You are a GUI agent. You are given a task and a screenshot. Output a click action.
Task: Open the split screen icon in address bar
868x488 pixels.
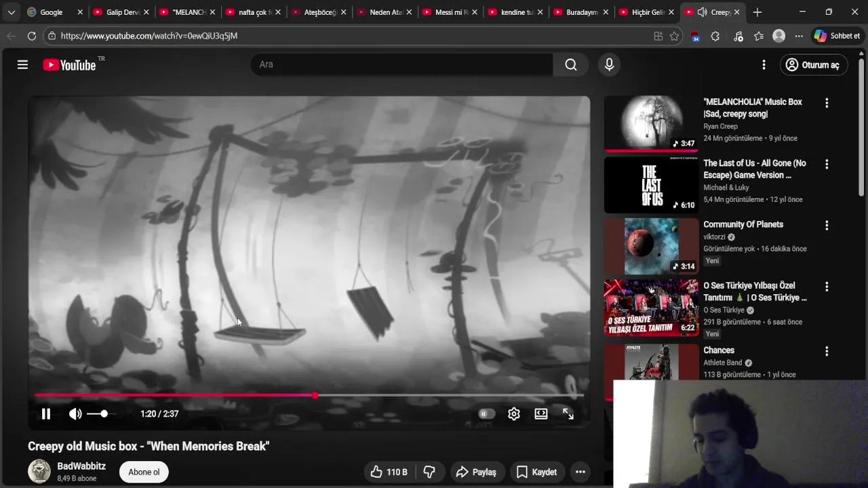click(x=658, y=36)
